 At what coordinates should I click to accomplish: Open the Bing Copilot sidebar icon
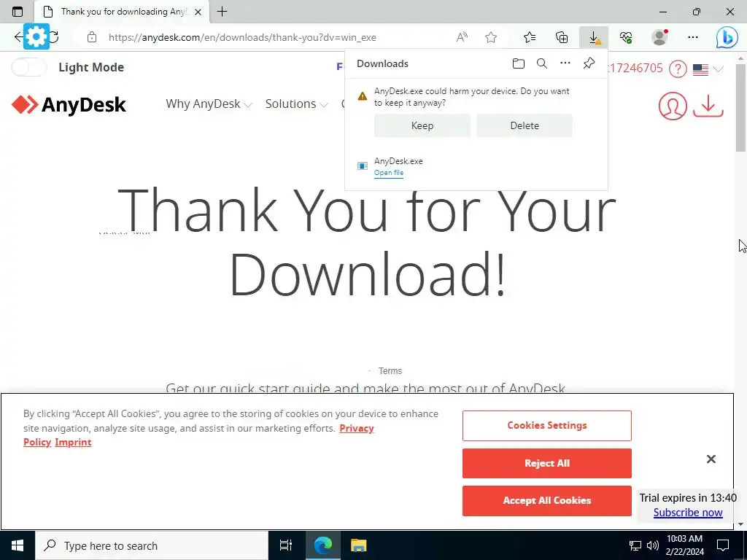click(727, 38)
